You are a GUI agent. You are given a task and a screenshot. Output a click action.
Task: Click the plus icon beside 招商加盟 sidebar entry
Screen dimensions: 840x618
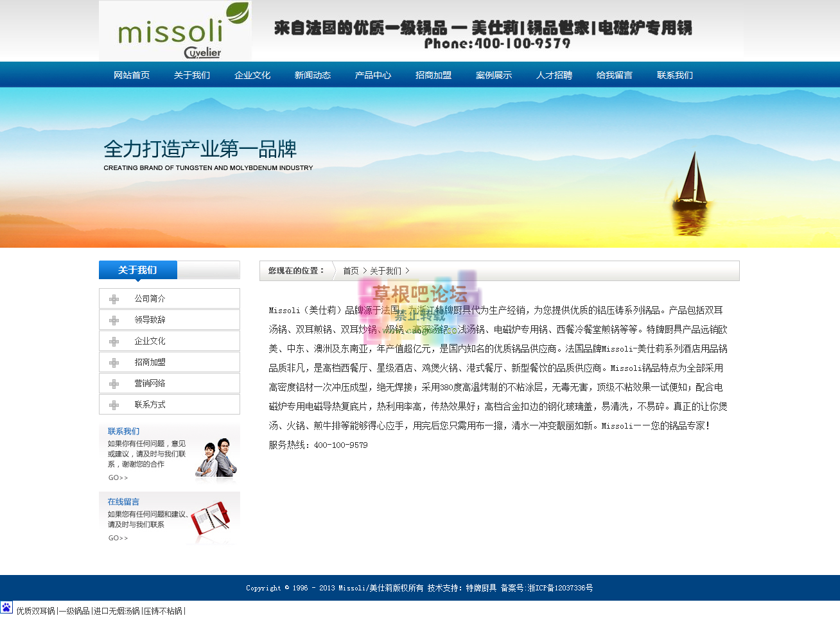(116, 361)
